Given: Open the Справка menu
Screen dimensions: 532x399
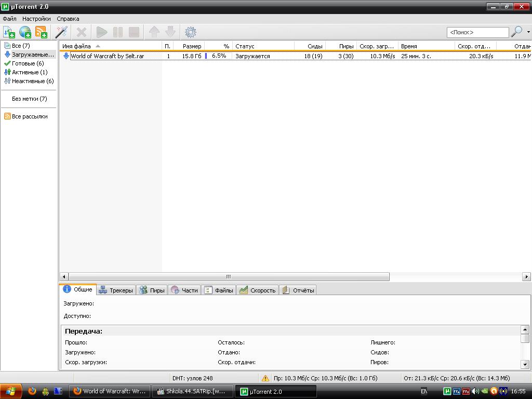Looking at the screenshot, I should click(x=68, y=19).
